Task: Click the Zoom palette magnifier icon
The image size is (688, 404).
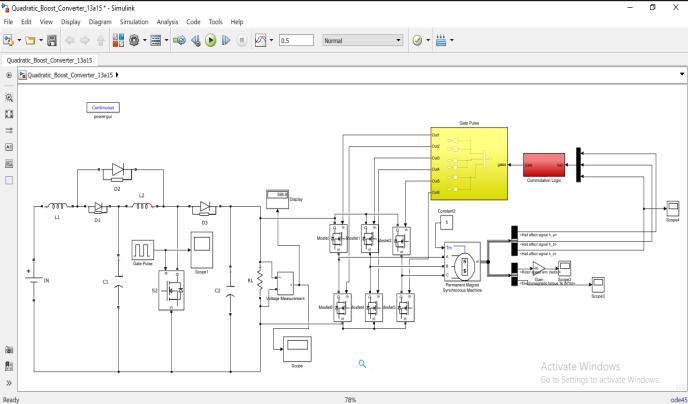Action: [x=9, y=98]
